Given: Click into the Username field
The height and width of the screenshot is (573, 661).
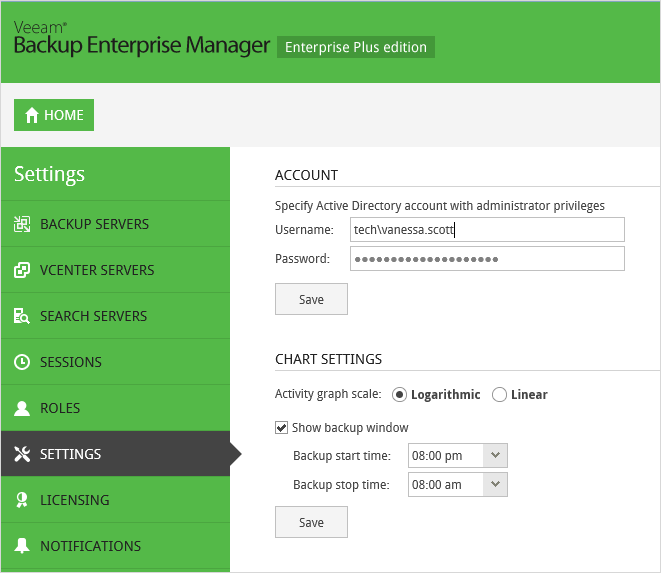Looking at the screenshot, I should [487, 229].
